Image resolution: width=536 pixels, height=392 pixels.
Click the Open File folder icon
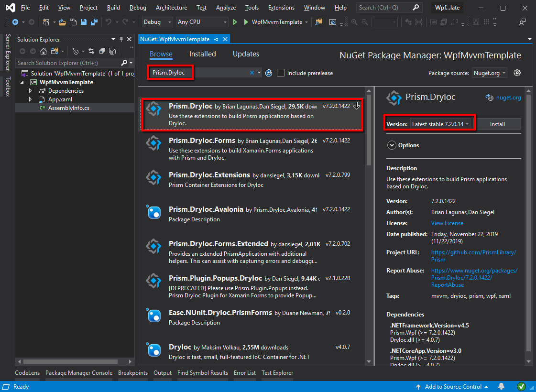pos(62,22)
